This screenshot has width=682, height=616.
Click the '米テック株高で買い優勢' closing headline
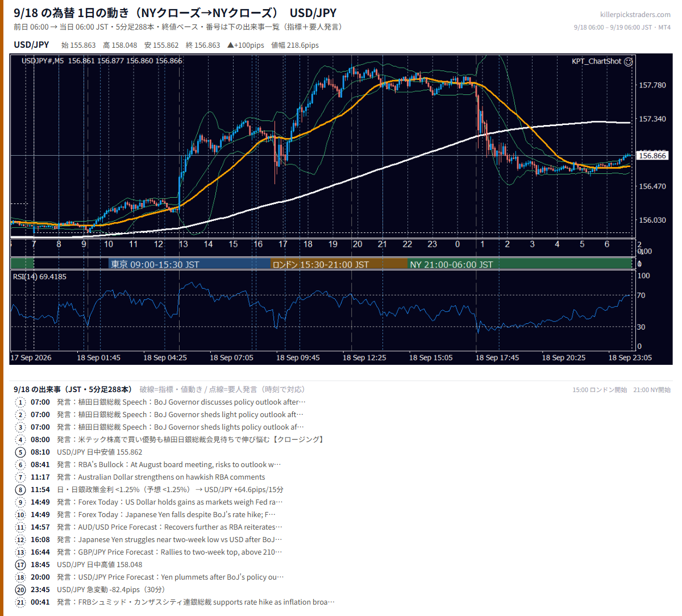pyautogui.click(x=190, y=440)
